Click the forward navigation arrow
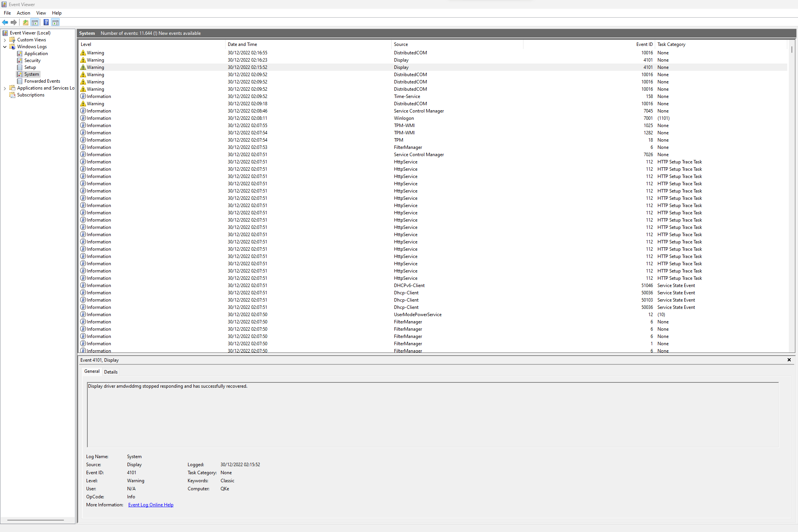The width and height of the screenshot is (798, 532). click(x=14, y=22)
